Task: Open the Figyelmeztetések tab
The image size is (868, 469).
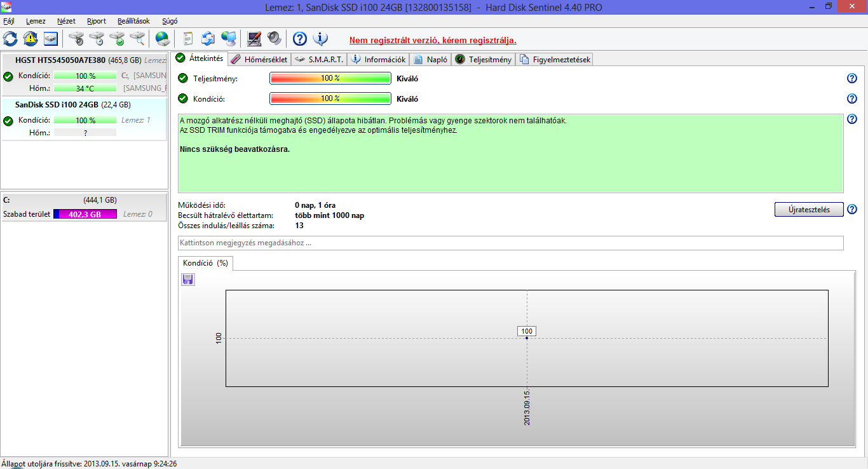Action: 555,60
